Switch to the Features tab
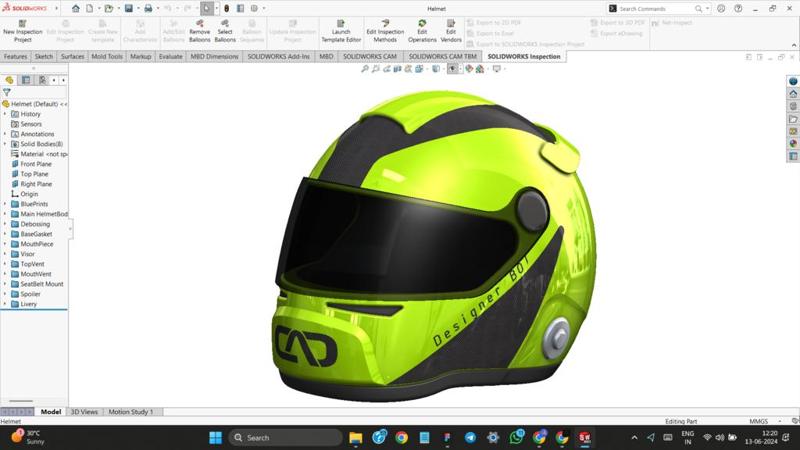Viewport: 800px width, 450px height. tap(15, 56)
